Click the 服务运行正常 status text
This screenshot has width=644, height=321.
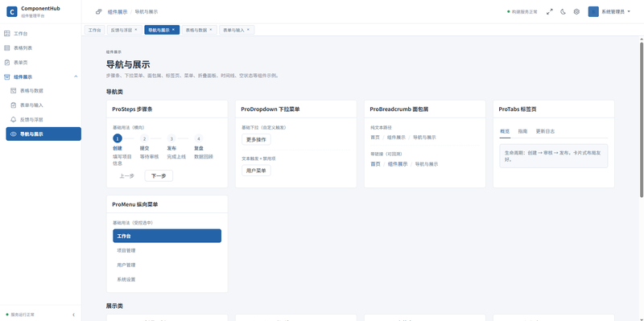[23, 315]
